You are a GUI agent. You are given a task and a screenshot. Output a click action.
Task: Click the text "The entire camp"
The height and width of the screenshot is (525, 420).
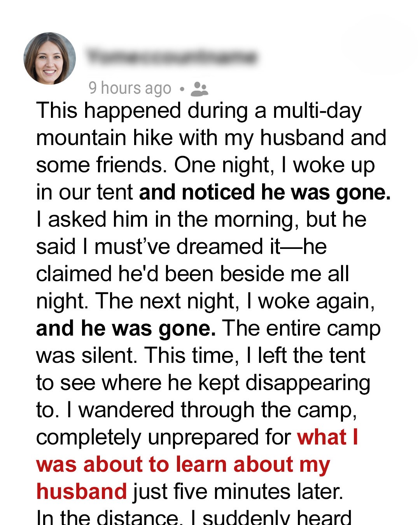pyautogui.click(x=301, y=328)
